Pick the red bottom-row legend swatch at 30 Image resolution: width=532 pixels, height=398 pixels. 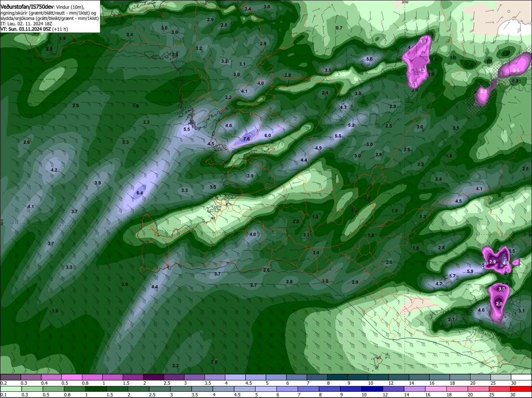click(521, 389)
